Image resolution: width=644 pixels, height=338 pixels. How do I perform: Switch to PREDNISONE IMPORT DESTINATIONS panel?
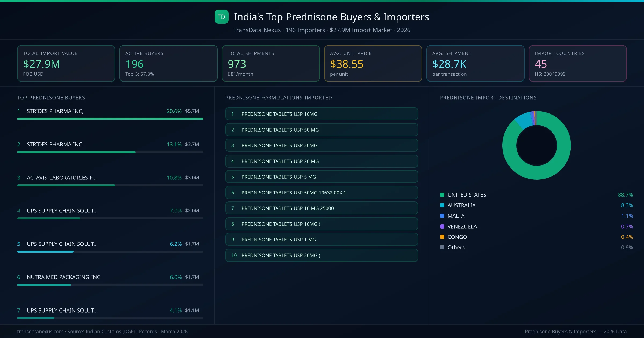488,98
